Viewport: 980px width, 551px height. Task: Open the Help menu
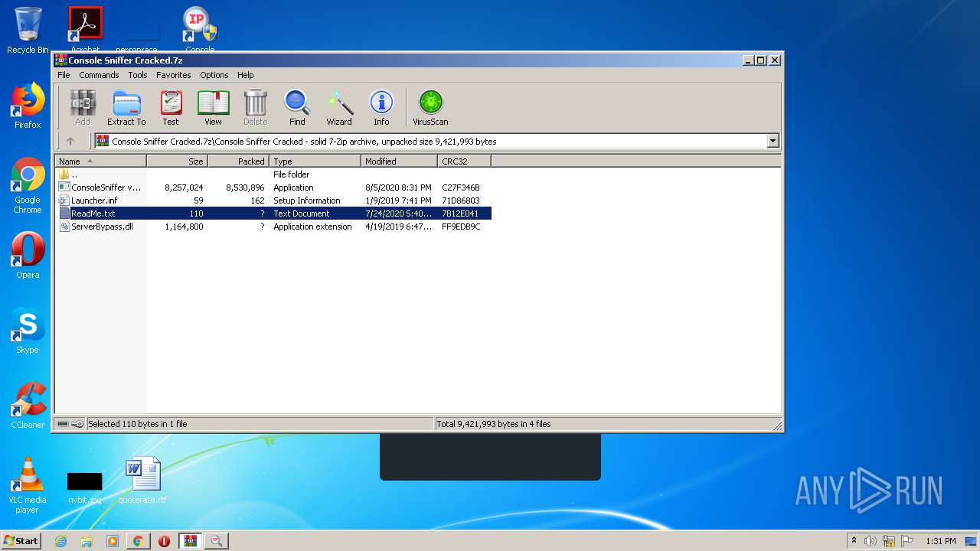point(246,75)
